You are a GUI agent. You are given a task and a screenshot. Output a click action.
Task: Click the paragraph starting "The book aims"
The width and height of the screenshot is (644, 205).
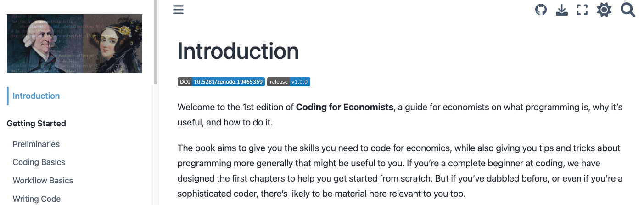coord(399,171)
